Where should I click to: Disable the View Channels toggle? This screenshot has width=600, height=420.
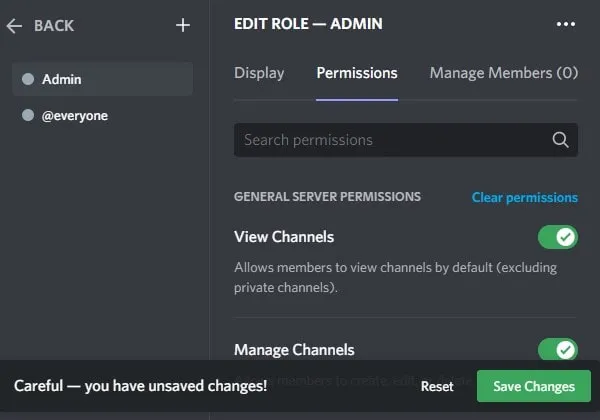point(557,237)
